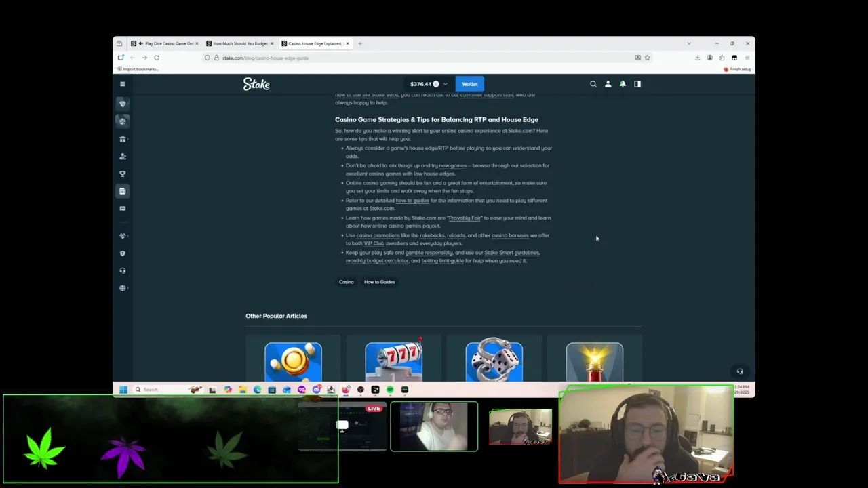Viewport: 868px width, 488px height.
Task: Open the VIP Club link
Action: pos(374,243)
